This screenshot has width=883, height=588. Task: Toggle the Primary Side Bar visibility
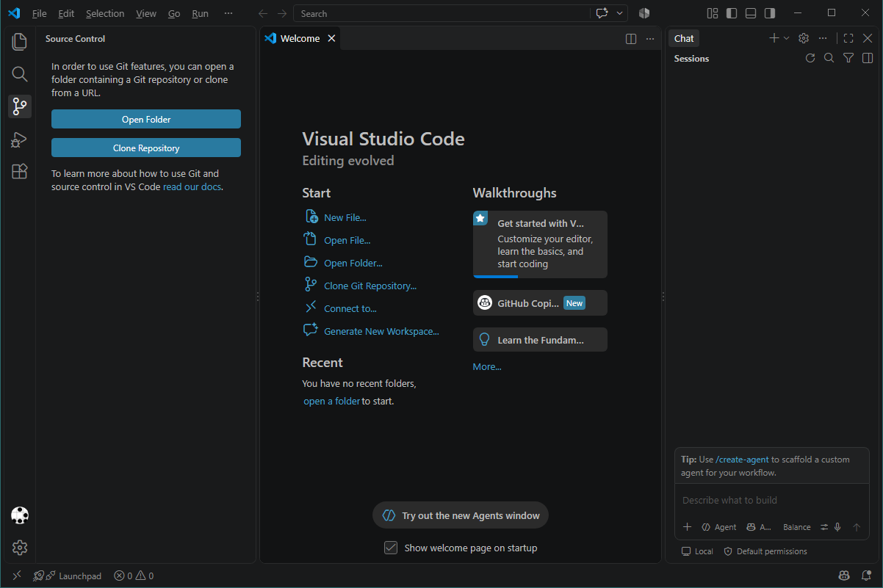point(732,13)
